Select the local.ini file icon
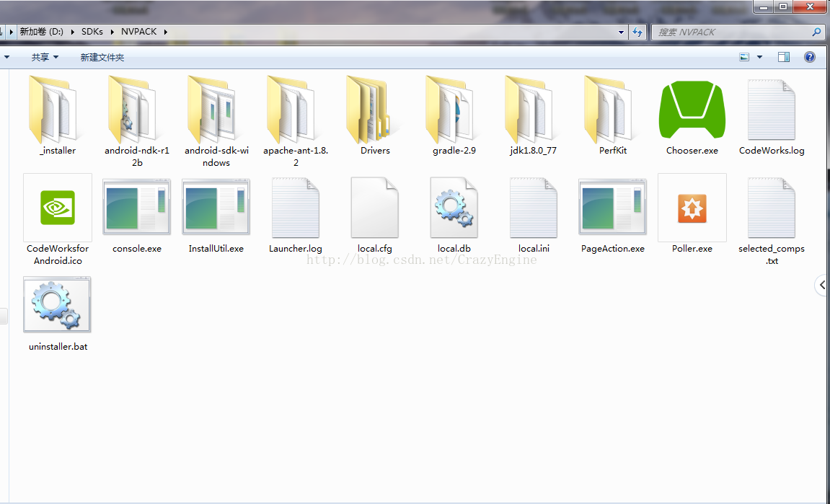 (x=534, y=208)
